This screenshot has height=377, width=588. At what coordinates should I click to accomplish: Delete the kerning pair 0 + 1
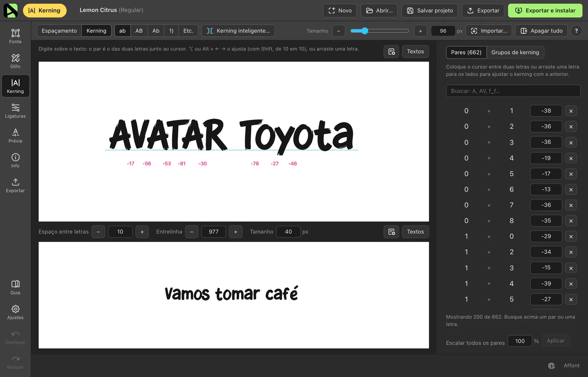[x=571, y=111]
